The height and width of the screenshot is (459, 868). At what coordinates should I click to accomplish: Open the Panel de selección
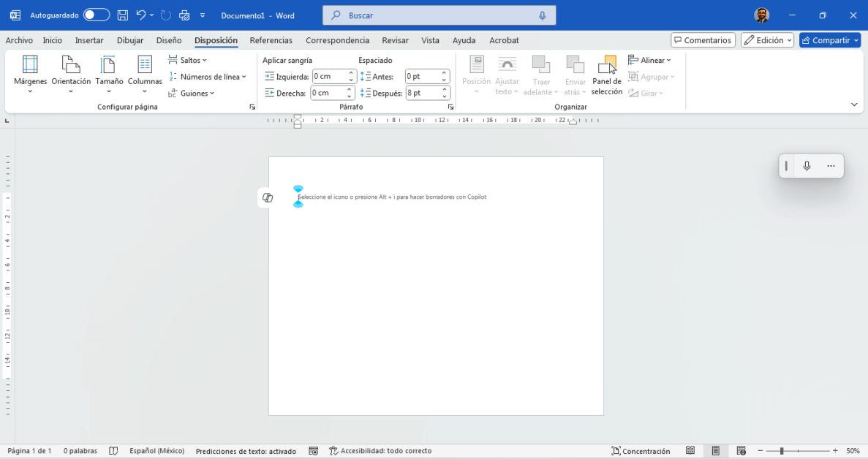point(606,75)
